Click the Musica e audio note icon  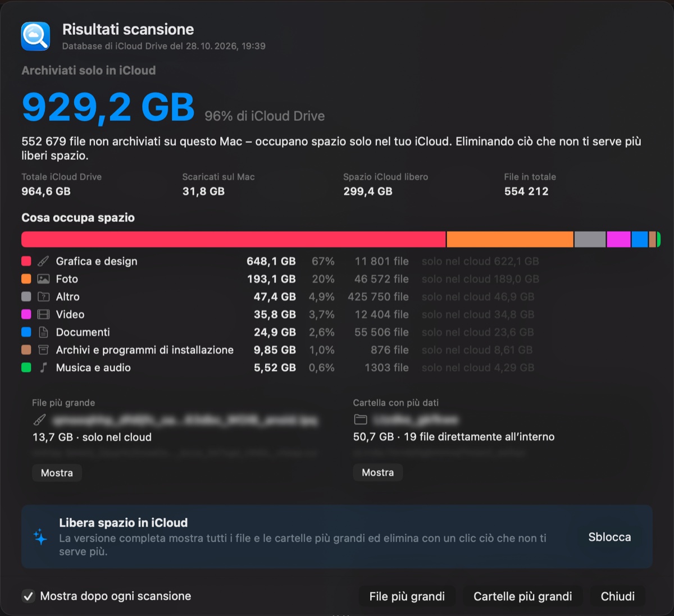pos(43,368)
